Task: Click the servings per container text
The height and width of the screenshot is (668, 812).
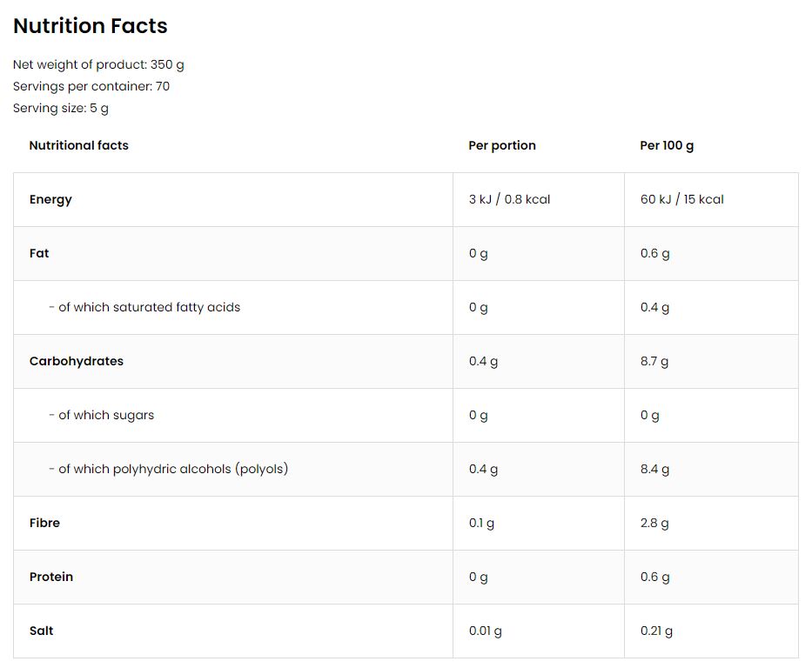Action: [91, 86]
